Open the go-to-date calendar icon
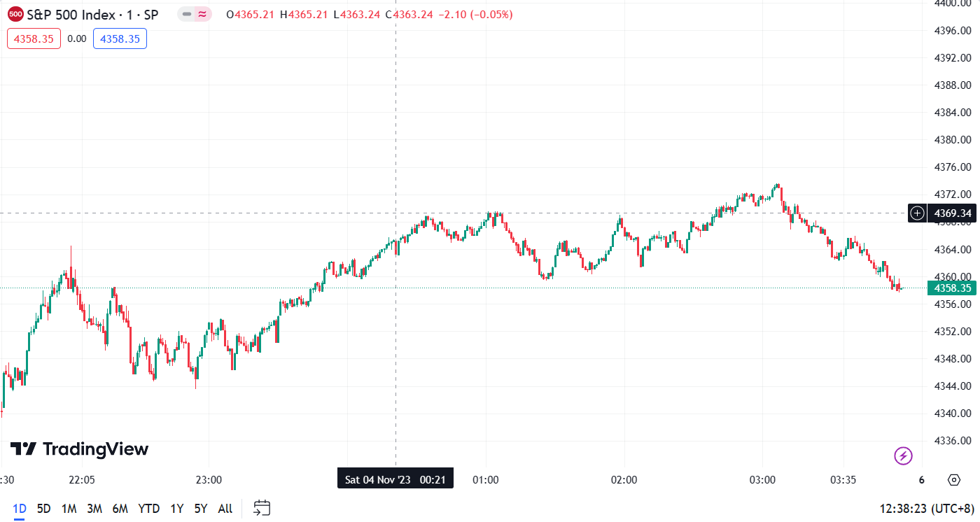The image size is (980, 522). coord(262,508)
